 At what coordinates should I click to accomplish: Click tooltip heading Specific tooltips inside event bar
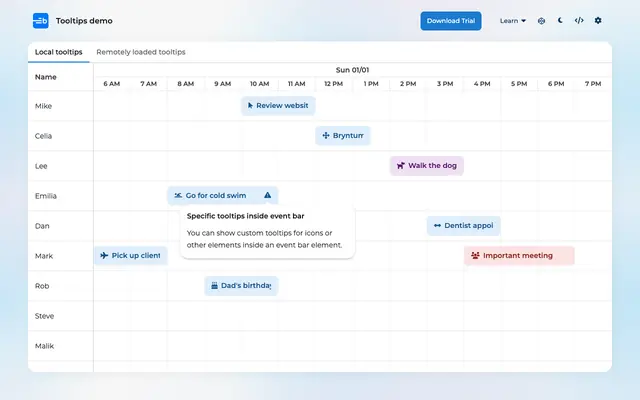pyautogui.click(x=245, y=216)
